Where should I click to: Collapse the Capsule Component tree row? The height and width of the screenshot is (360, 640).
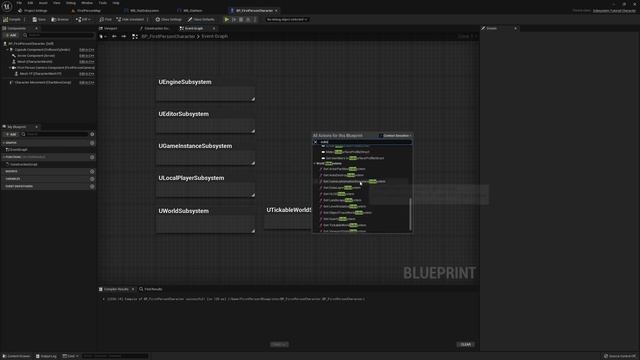tap(7, 50)
